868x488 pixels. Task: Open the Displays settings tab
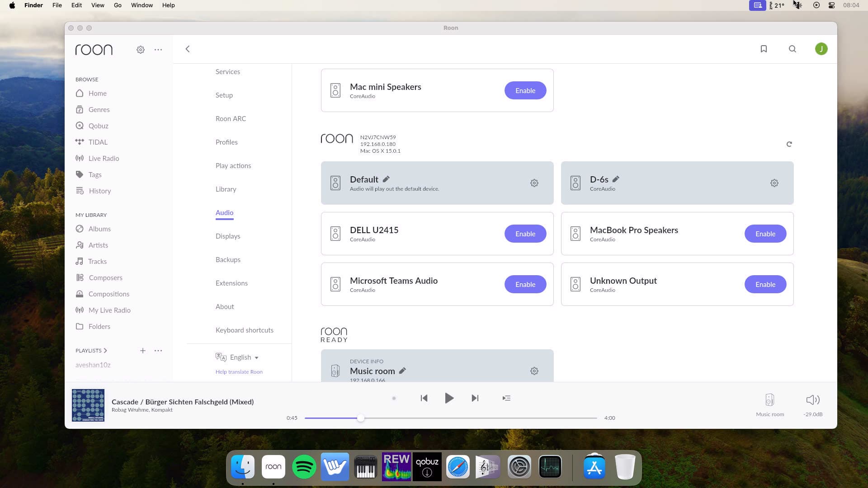coord(228,236)
